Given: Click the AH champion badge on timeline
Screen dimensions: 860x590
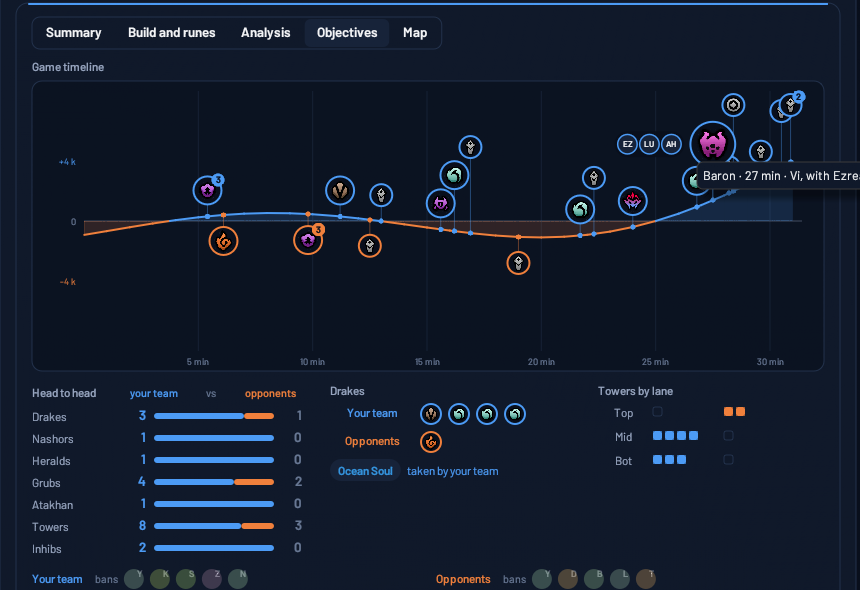Looking at the screenshot, I should click(x=671, y=144).
